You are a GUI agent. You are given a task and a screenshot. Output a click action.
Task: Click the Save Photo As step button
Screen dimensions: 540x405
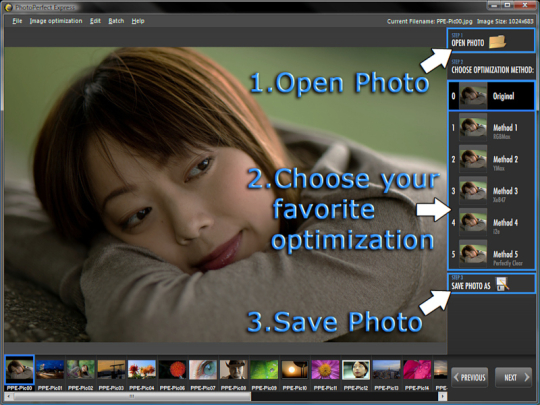tap(491, 283)
